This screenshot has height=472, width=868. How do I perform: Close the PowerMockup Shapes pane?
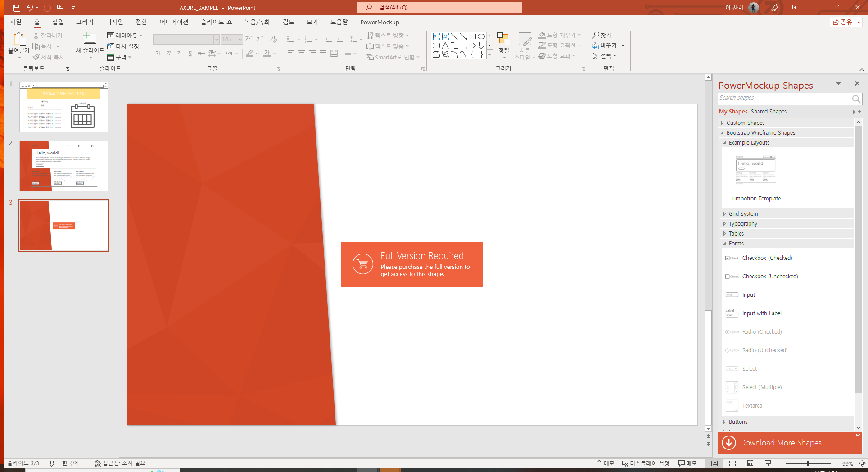click(857, 83)
